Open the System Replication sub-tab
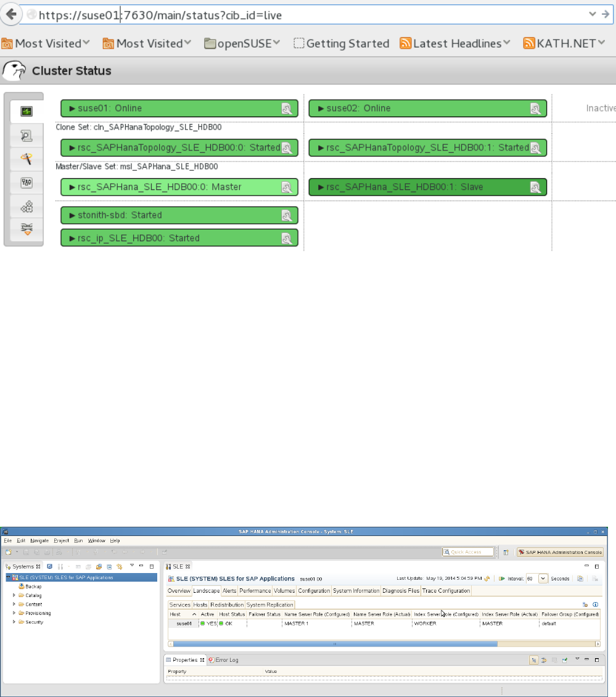 pyautogui.click(x=270, y=604)
